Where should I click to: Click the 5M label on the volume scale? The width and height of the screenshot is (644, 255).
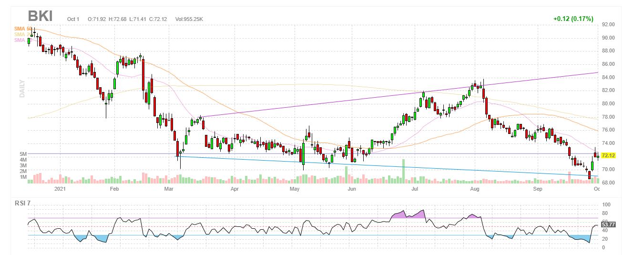click(x=23, y=154)
